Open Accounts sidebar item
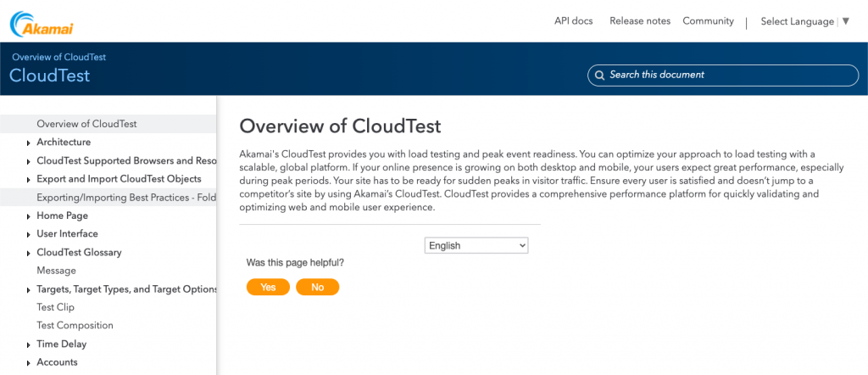Screen dimensions: 868x375 coord(57,362)
